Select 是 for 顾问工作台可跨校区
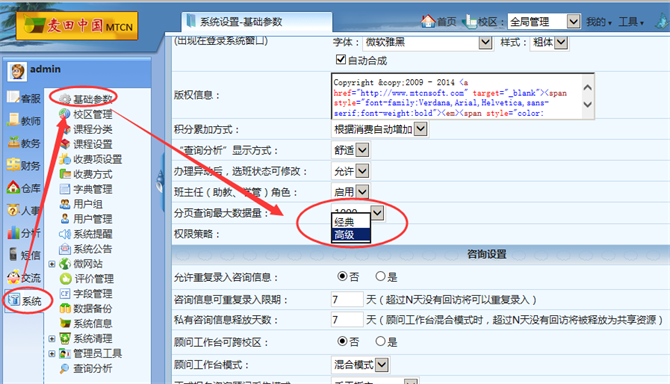This screenshot has height=384, width=670. [x=380, y=341]
